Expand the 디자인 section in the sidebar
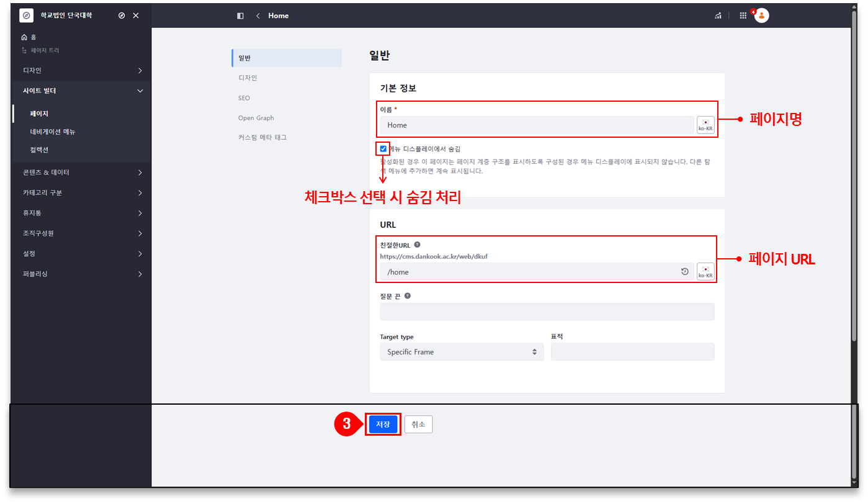Image resolution: width=868 pixels, height=504 pixels. coord(83,71)
